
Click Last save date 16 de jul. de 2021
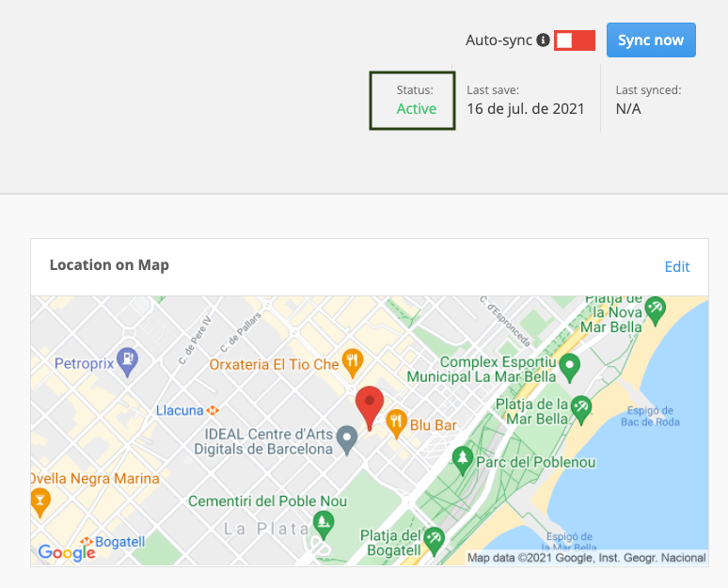[526, 109]
